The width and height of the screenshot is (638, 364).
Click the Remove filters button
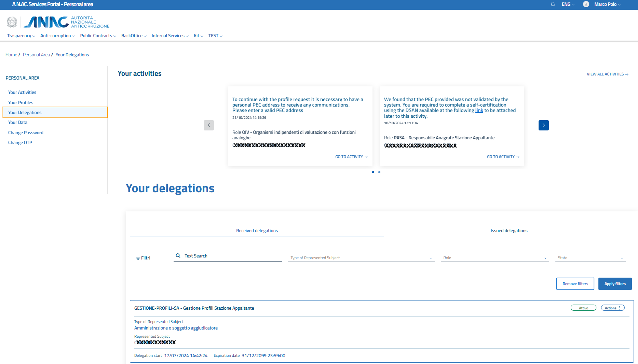coord(575,284)
